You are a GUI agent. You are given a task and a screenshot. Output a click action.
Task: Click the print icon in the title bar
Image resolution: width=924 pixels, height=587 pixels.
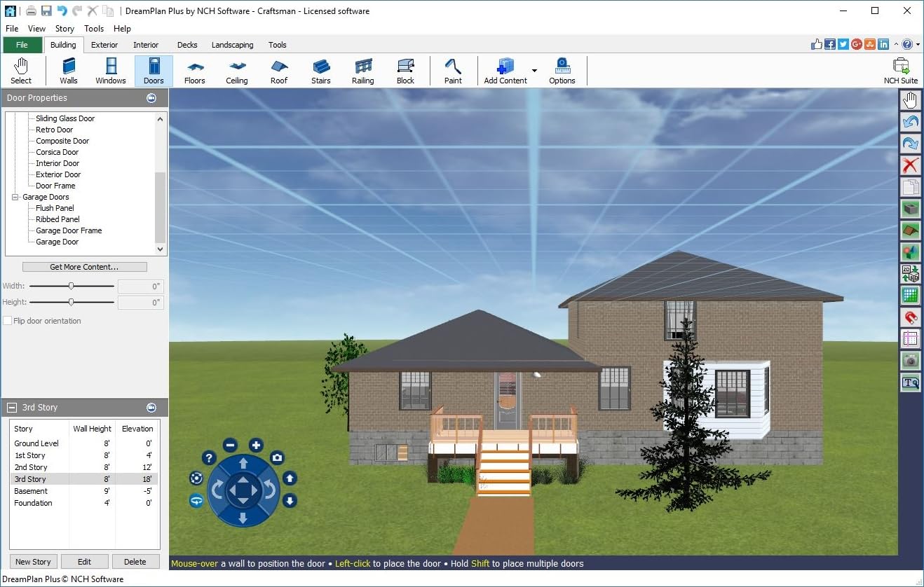click(x=31, y=11)
